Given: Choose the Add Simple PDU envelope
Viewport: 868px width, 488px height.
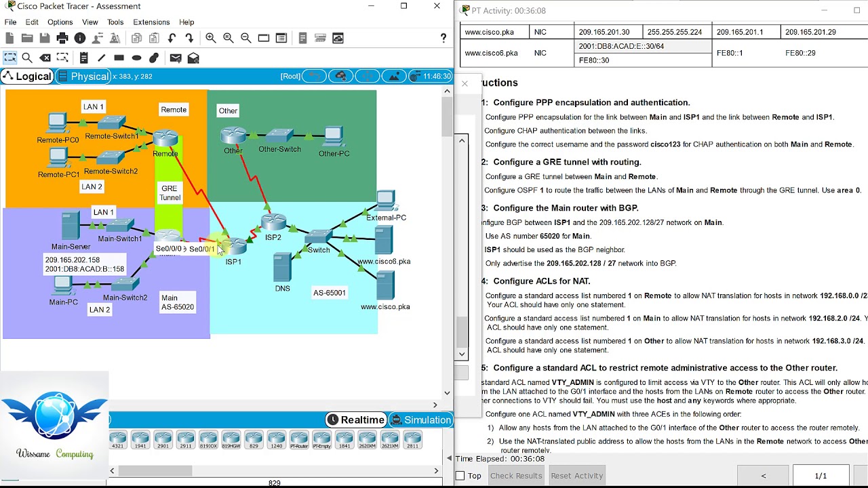Looking at the screenshot, I should (176, 58).
